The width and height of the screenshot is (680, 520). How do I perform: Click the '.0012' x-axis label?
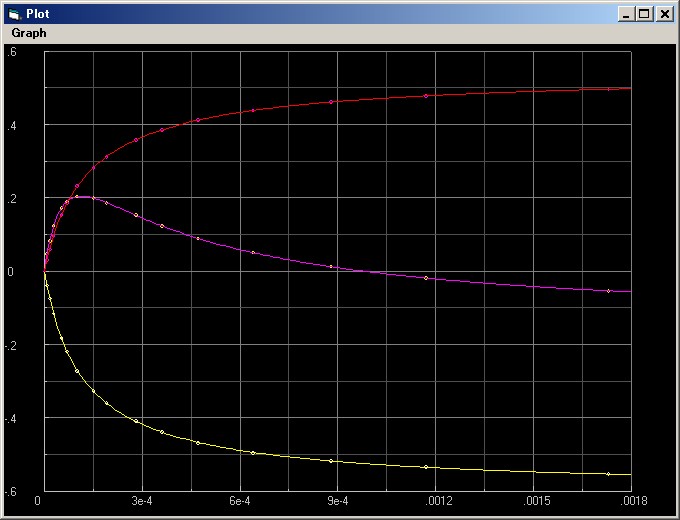point(439,501)
